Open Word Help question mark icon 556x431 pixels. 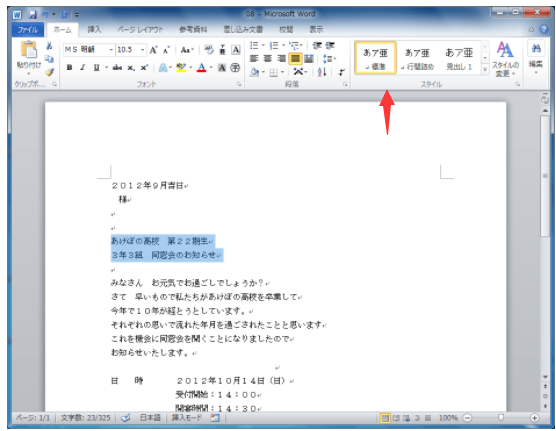click(544, 29)
